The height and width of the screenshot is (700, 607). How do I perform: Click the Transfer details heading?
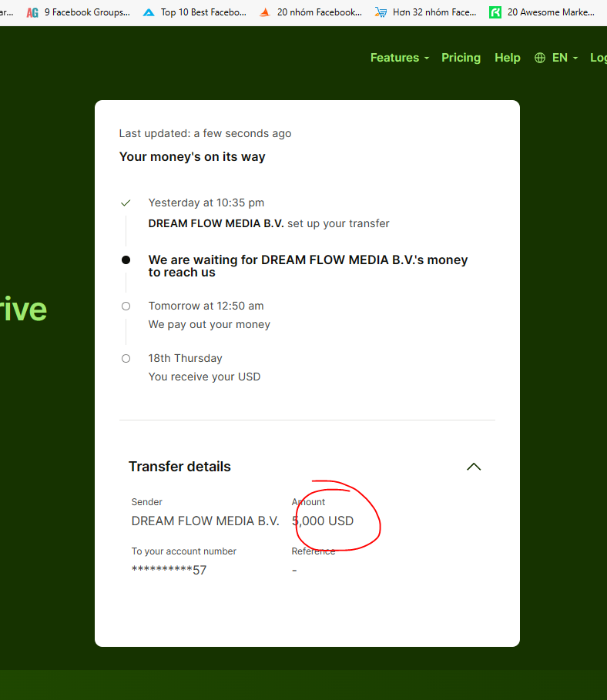pos(179,467)
